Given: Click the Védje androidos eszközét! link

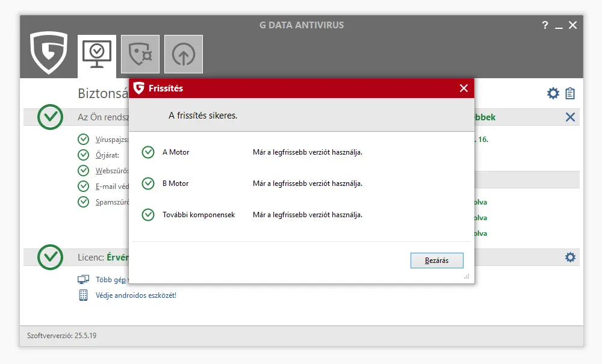Looking at the screenshot, I should [x=136, y=295].
